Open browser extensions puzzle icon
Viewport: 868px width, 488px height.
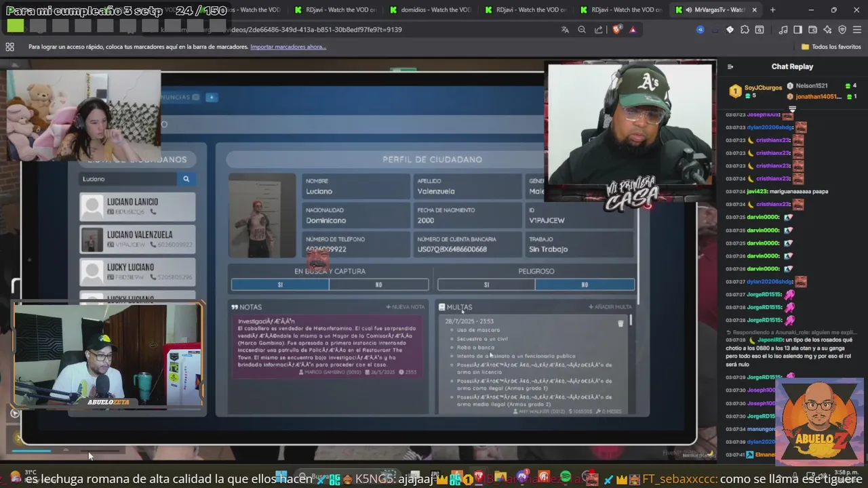coord(745,30)
